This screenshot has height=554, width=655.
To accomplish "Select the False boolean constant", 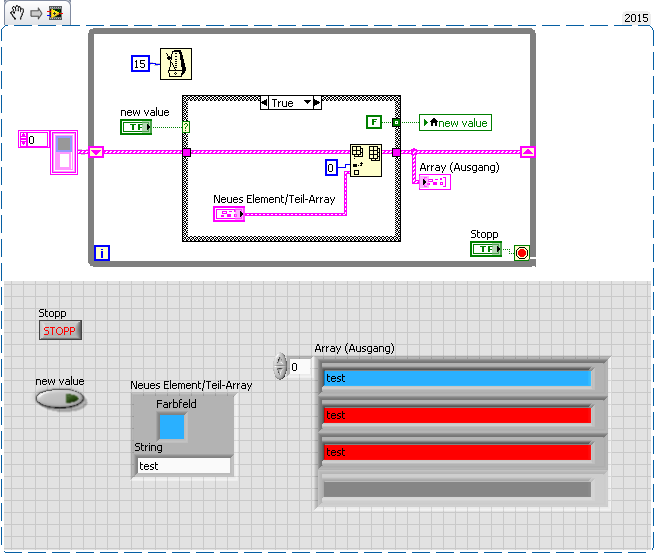I will [x=374, y=122].
